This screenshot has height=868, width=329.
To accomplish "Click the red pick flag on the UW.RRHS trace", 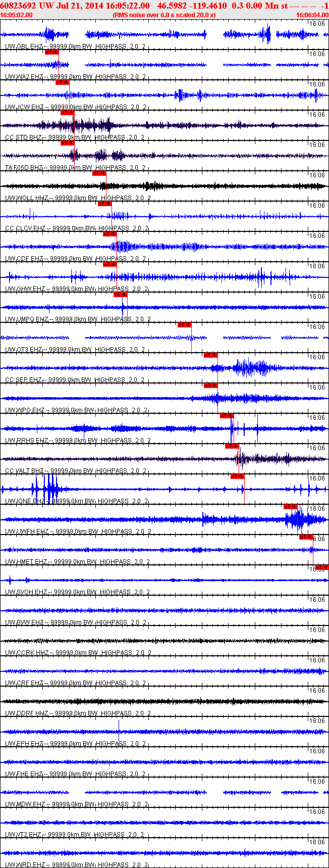I will pyautogui.click(x=227, y=416).
